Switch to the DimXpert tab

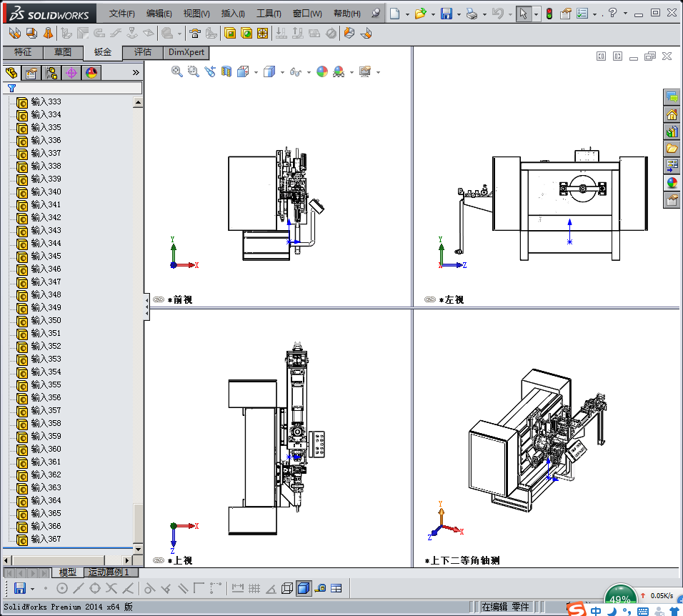click(x=186, y=52)
